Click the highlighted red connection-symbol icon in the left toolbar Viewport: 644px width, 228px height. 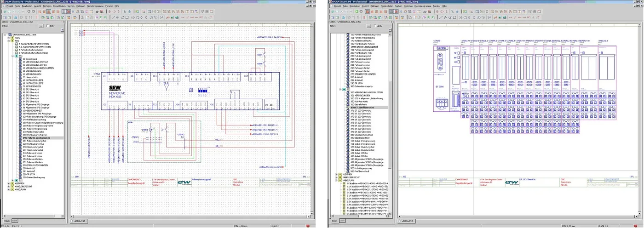(49, 11)
